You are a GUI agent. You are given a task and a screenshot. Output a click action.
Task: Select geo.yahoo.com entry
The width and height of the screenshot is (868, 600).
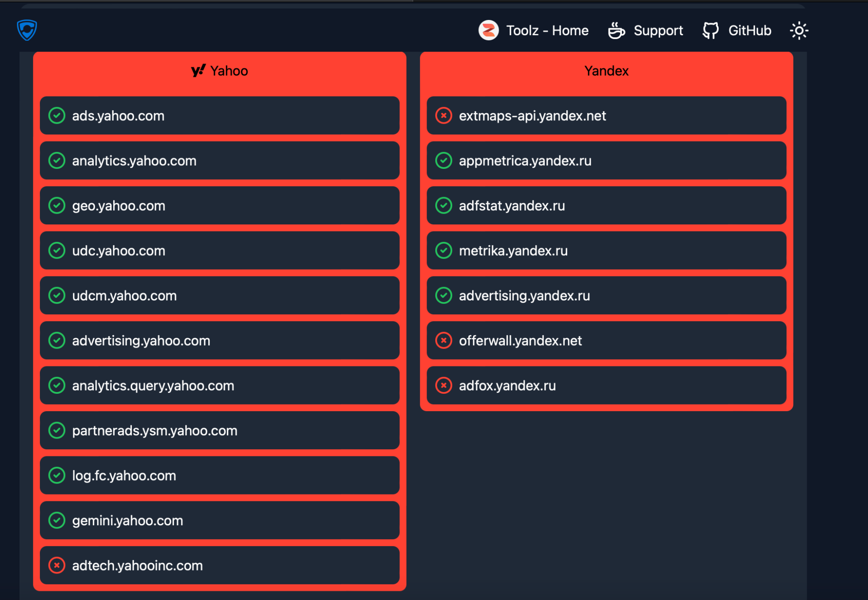[220, 205]
